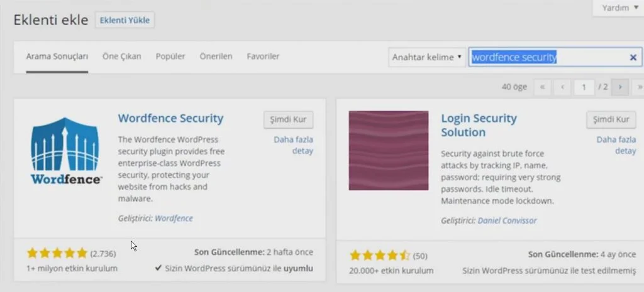Open the Popüler tab
This screenshot has width=644, height=292.
point(170,57)
